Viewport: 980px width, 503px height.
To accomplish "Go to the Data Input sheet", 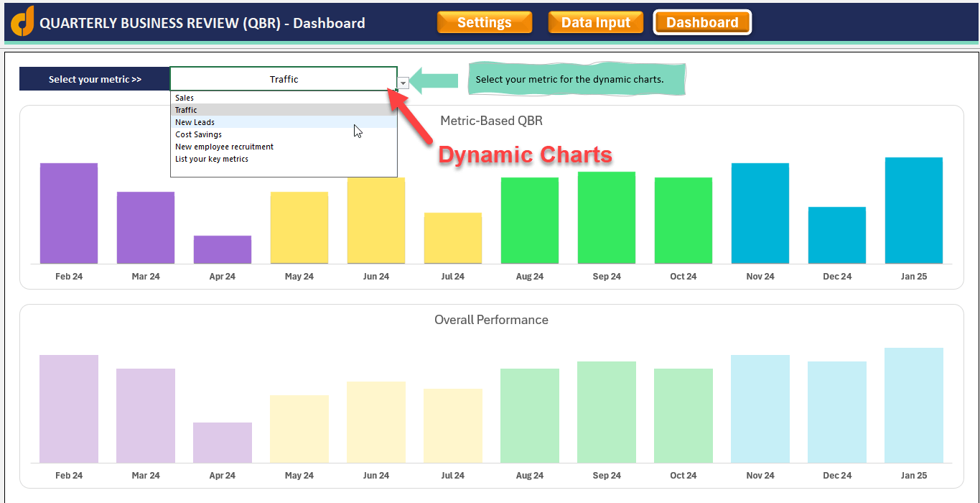I will (595, 22).
